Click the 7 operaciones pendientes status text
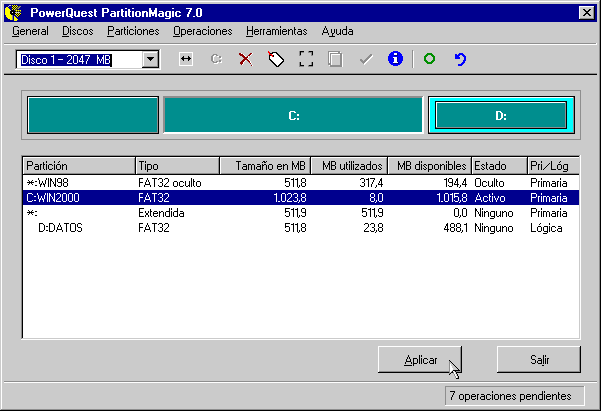The image size is (601, 411). coord(510,396)
